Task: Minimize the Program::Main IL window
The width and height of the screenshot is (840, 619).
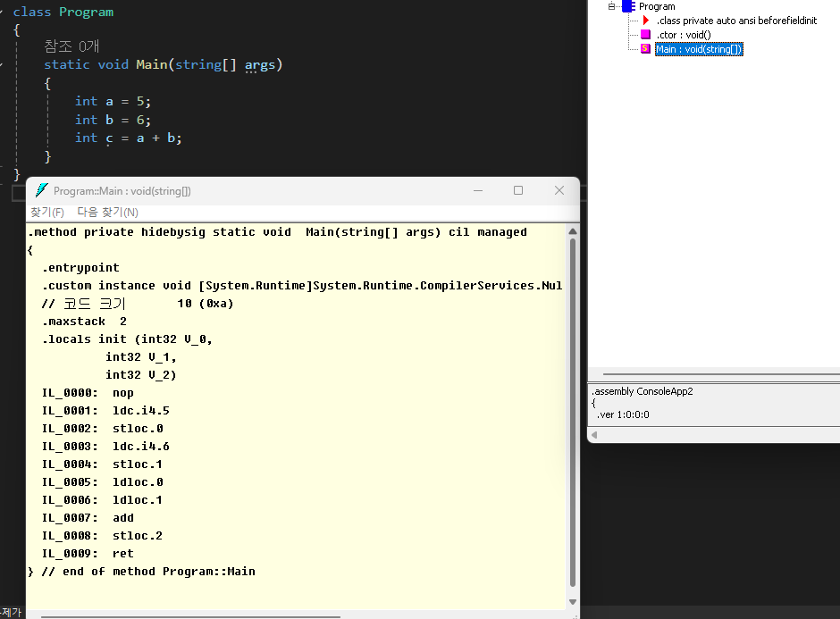Action: click(478, 190)
